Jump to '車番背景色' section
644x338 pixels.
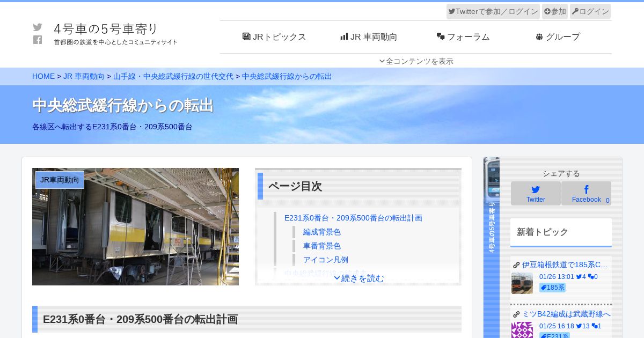coord(322,246)
